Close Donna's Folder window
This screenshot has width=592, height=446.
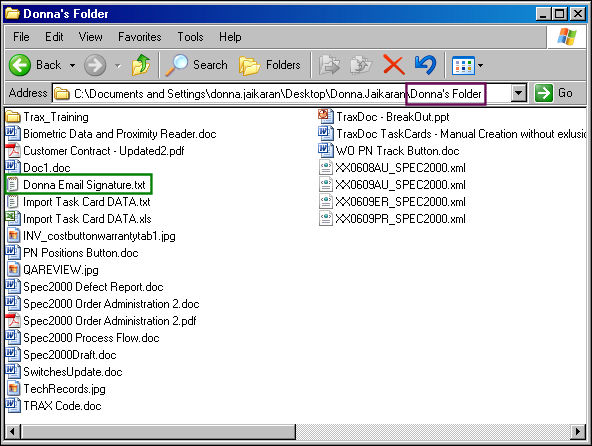[x=578, y=14]
